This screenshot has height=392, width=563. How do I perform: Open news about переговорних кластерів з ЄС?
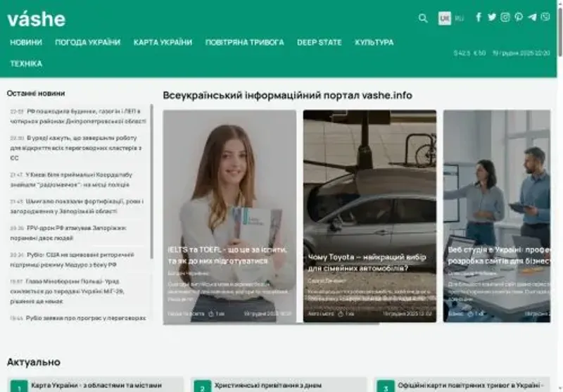click(76, 148)
